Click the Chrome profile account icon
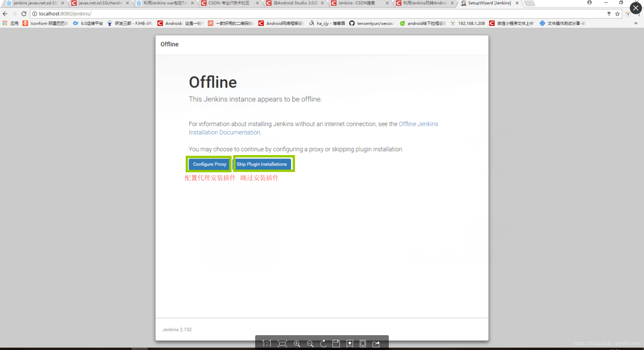Screen dimensions: 644x350 (x=589, y=3)
